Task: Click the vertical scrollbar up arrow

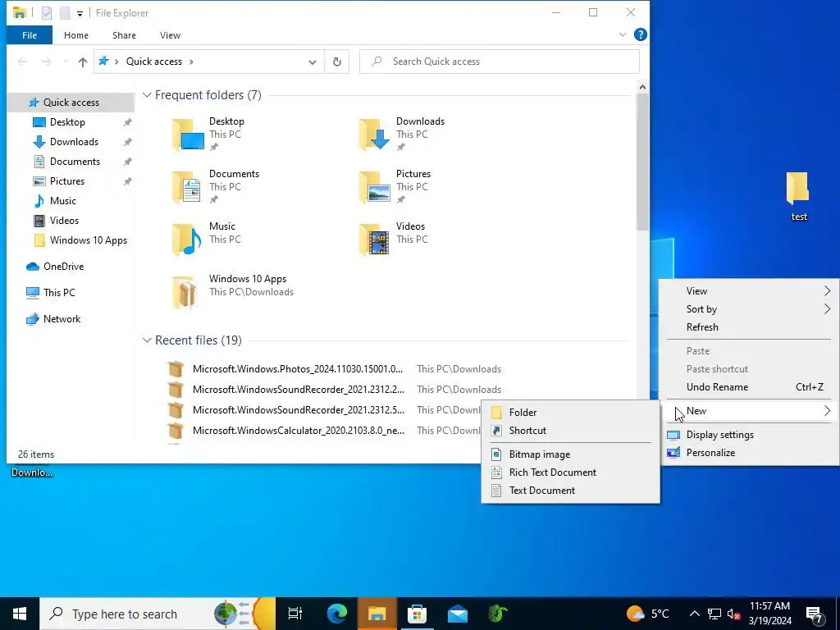Action: coord(642,87)
